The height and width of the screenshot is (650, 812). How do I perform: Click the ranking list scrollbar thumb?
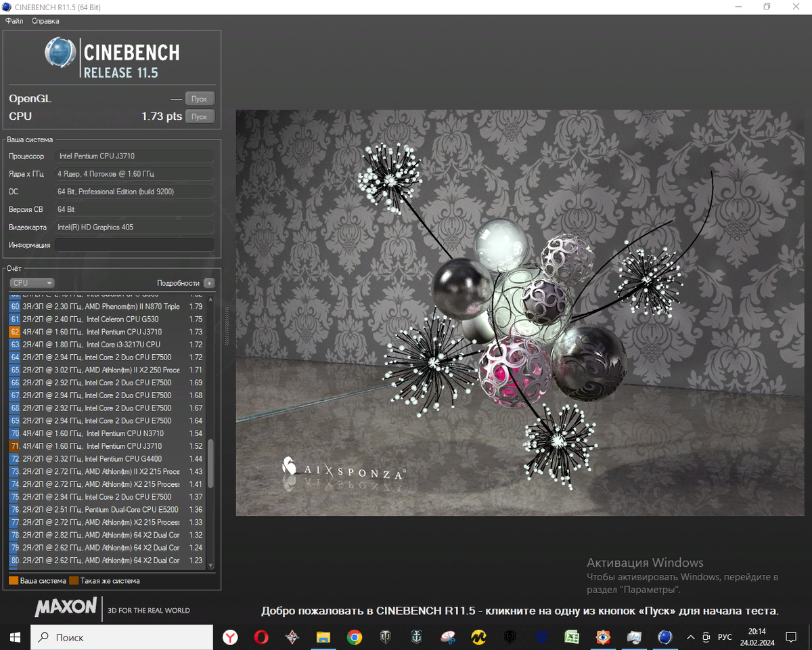[x=210, y=463]
